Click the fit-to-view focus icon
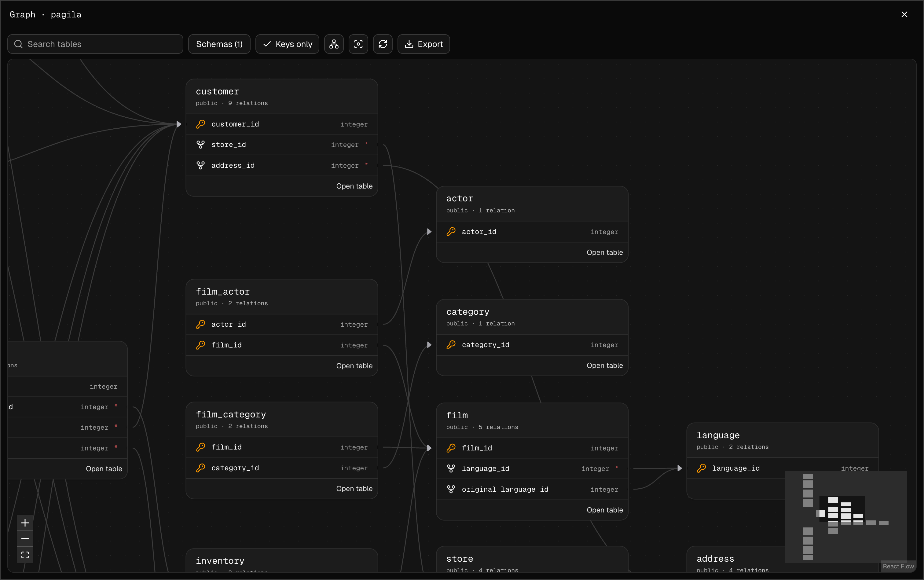 pyautogui.click(x=358, y=44)
